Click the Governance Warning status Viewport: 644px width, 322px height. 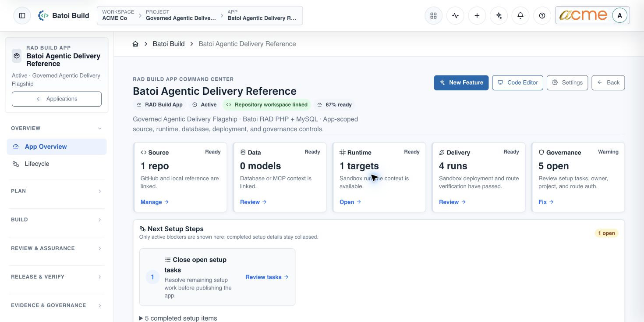coord(608,152)
